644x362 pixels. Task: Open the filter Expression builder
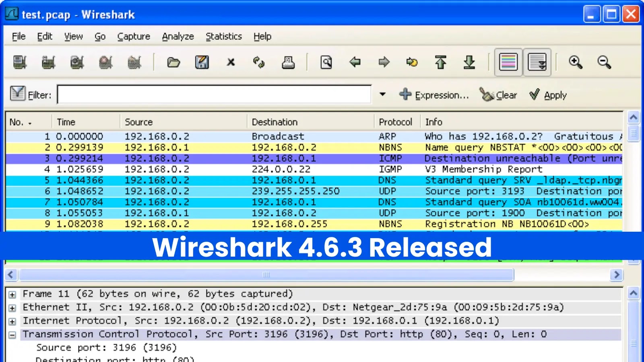[x=435, y=95]
